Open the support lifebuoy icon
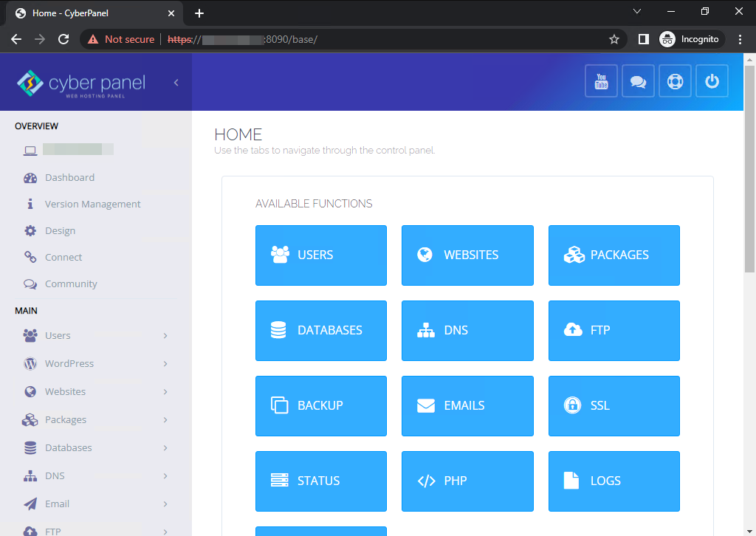The image size is (756, 536). click(x=675, y=81)
